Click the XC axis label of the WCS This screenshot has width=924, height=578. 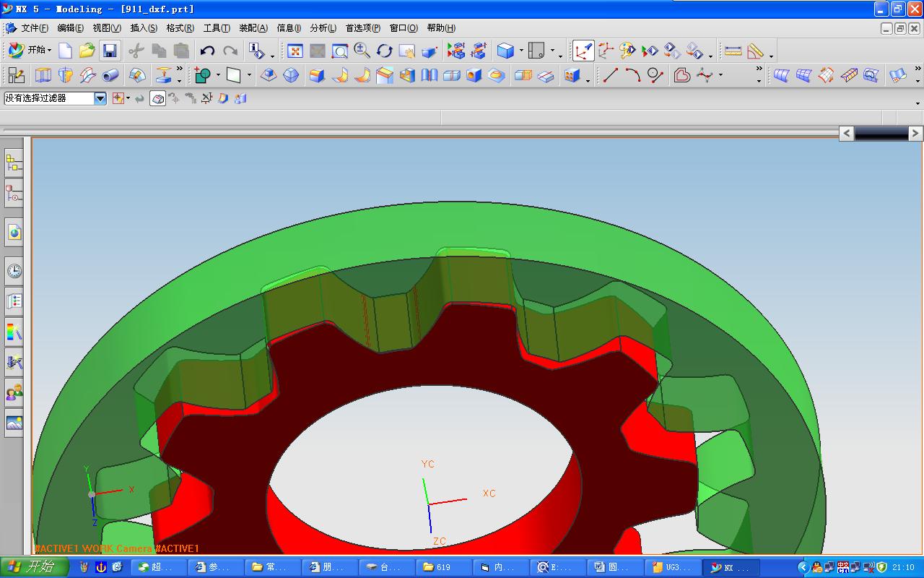[x=489, y=493]
